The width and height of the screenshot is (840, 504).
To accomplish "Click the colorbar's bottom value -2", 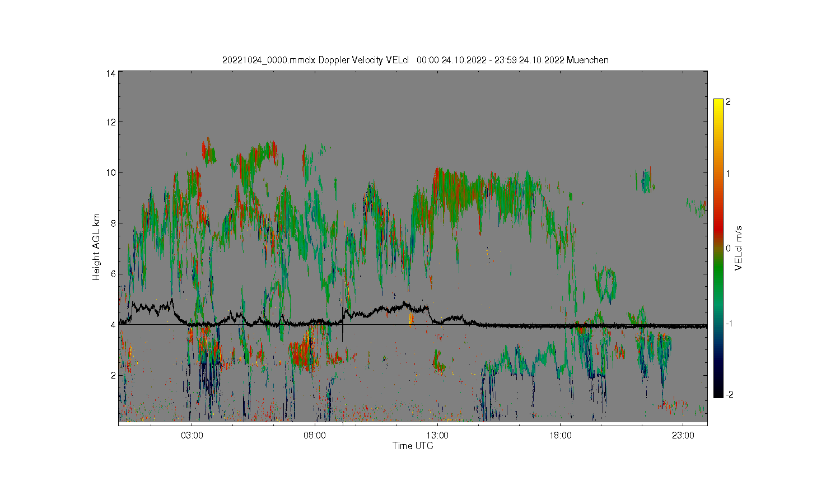I will point(729,395).
